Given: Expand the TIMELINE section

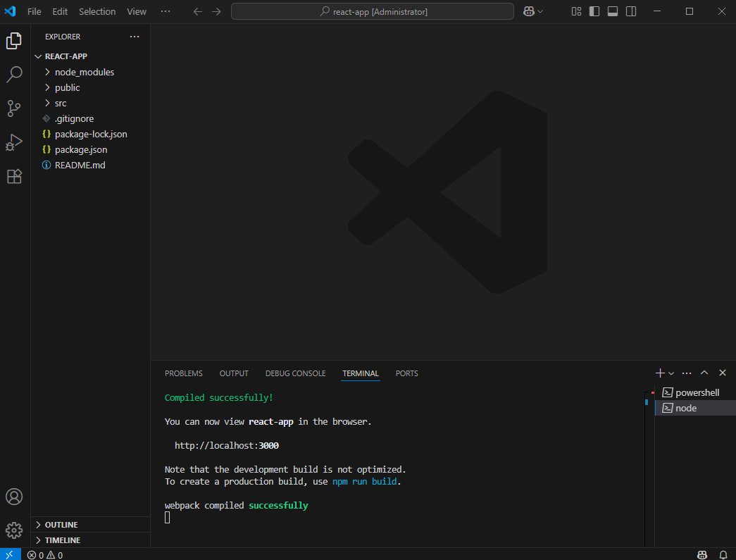Looking at the screenshot, I should pyautogui.click(x=92, y=540).
